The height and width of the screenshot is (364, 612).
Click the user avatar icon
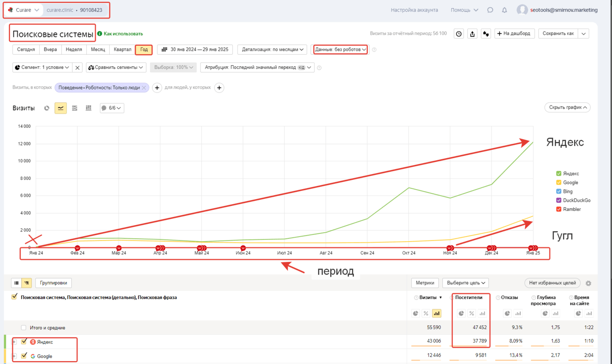tap(522, 10)
